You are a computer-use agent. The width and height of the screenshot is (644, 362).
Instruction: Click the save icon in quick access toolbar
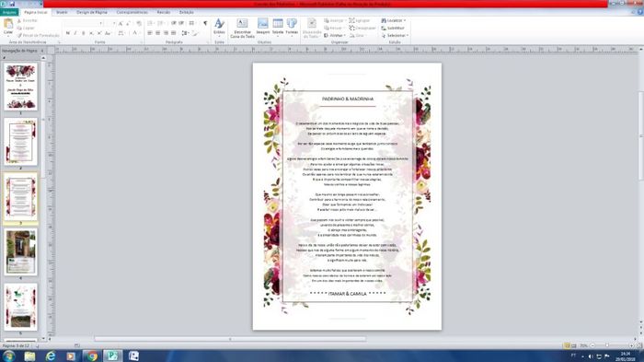click(12, 4)
